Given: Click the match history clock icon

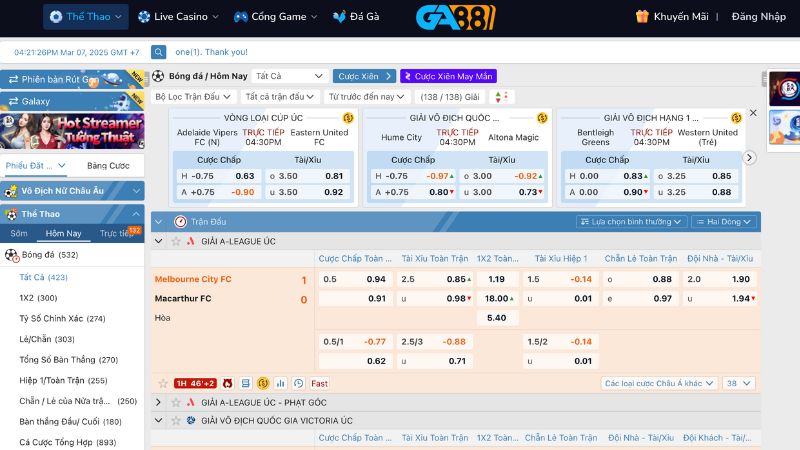Looking at the screenshot, I should (298, 383).
